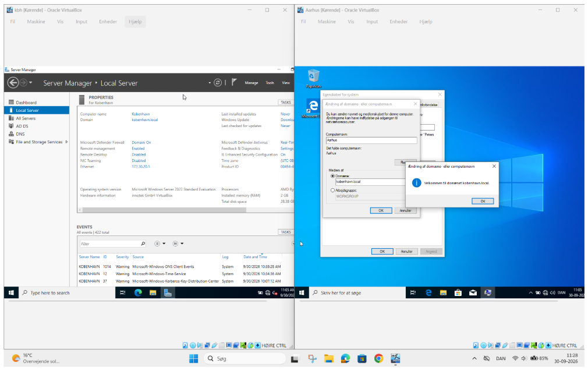Click Start button in Aarhus VM
The height and width of the screenshot is (370, 588).
click(302, 293)
